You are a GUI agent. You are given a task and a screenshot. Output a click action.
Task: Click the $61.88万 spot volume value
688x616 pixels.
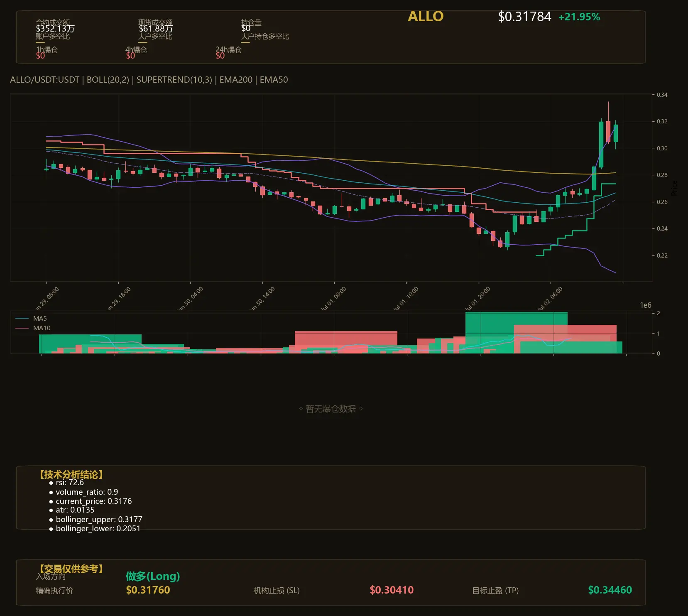pyautogui.click(x=156, y=29)
